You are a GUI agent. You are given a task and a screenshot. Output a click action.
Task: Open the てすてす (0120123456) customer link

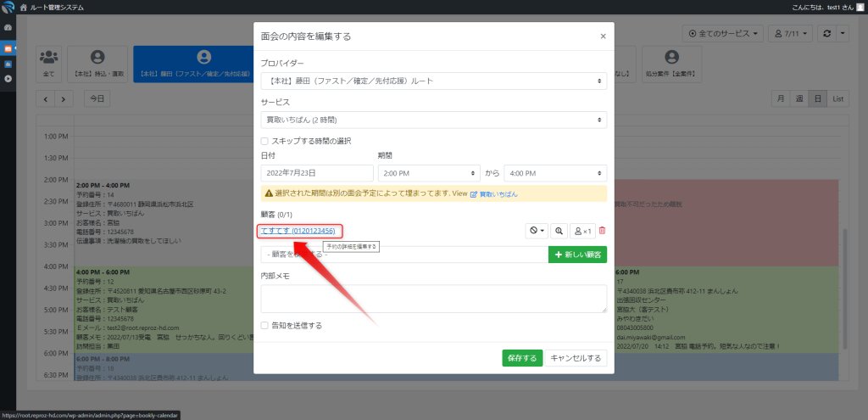click(297, 231)
